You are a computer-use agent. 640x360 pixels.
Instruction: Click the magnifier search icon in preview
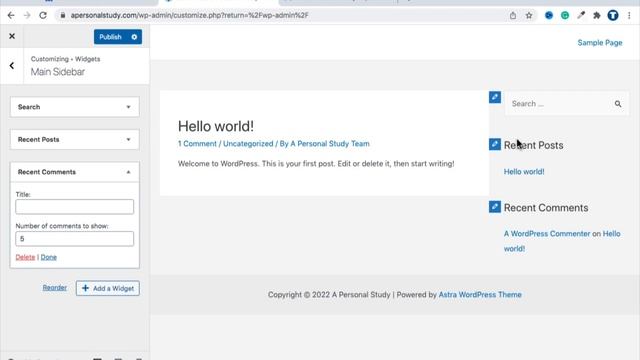tap(618, 104)
